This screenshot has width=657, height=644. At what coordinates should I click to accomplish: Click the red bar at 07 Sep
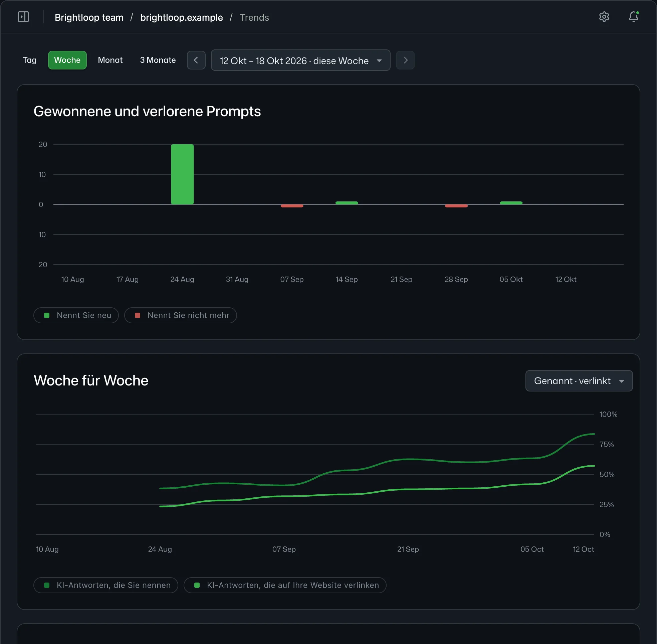coord(292,206)
